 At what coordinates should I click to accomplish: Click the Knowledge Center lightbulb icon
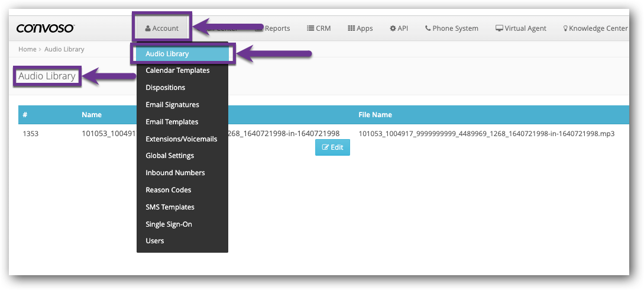coord(565,28)
